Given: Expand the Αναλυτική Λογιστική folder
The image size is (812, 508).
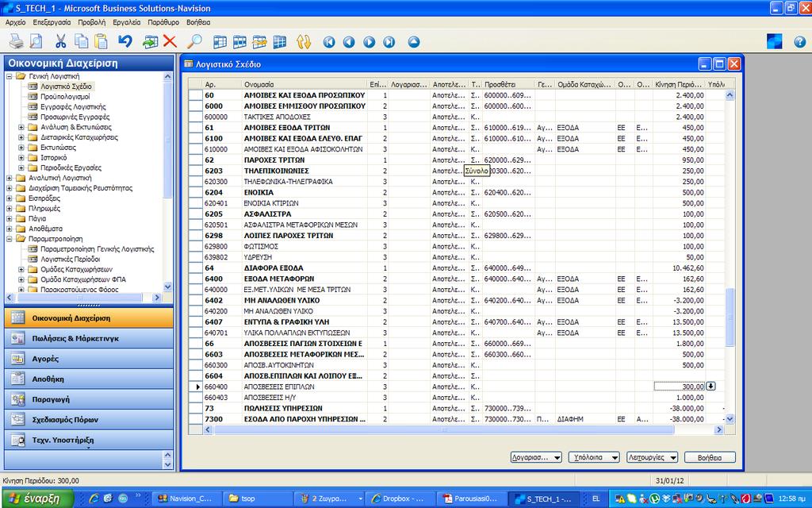Looking at the screenshot, I should 10,178.
